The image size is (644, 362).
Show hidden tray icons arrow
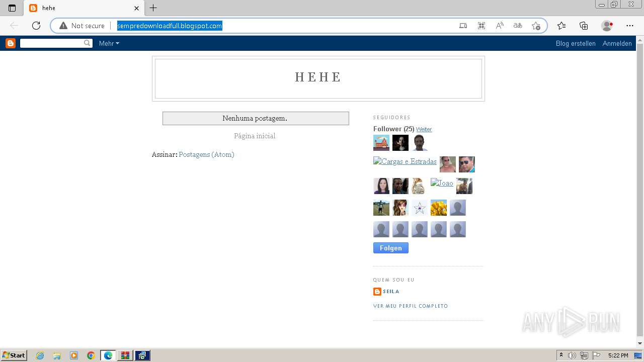click(x=561, y=355)
